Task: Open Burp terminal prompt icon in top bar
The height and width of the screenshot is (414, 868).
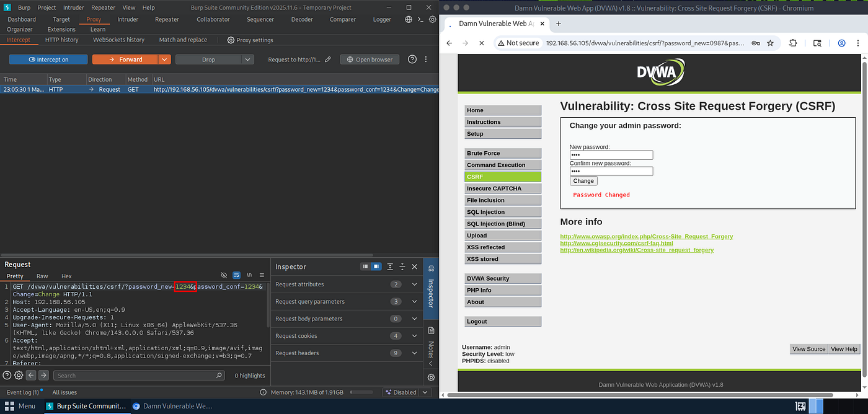Action: point(420,19)
